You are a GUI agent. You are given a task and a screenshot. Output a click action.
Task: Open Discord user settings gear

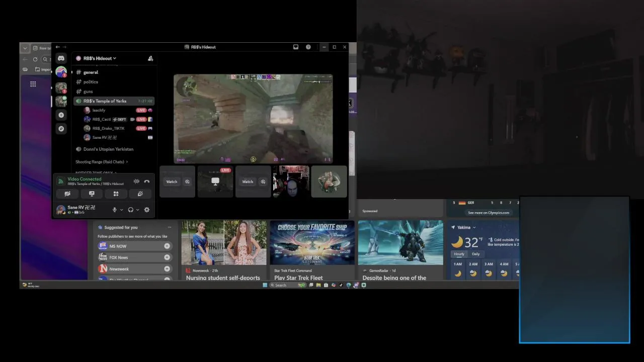tap(147, 210)
